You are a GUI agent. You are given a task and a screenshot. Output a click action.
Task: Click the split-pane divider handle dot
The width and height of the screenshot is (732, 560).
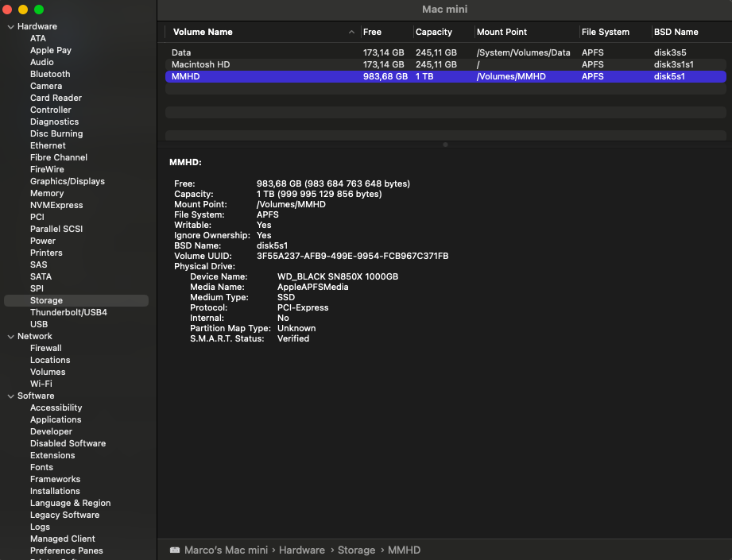coord(445,145)
